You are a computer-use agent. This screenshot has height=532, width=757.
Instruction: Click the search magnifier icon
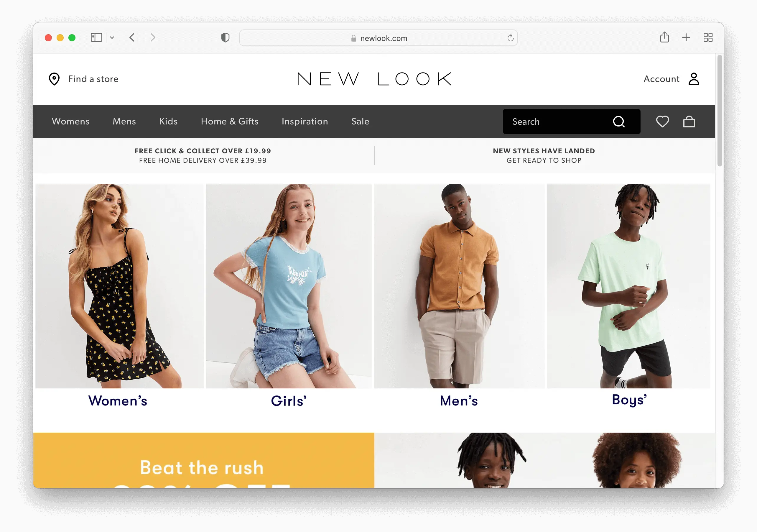point(619,122)
